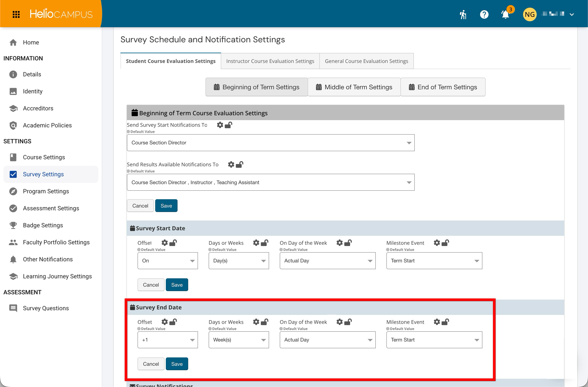Cancel changes in Survey Start Date section
588x387 pixels.
tap(151, 285)
